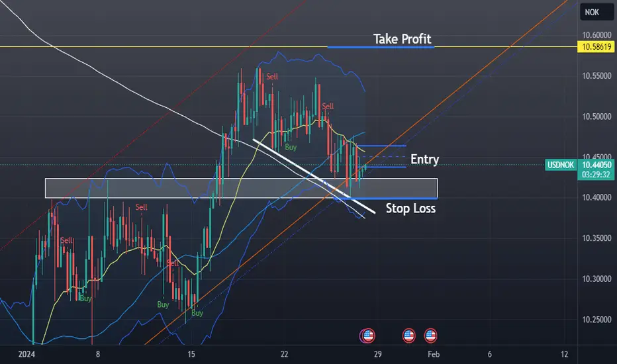
Task: Open the leftmost US economic event flag icon
Action: coord(367,336)
